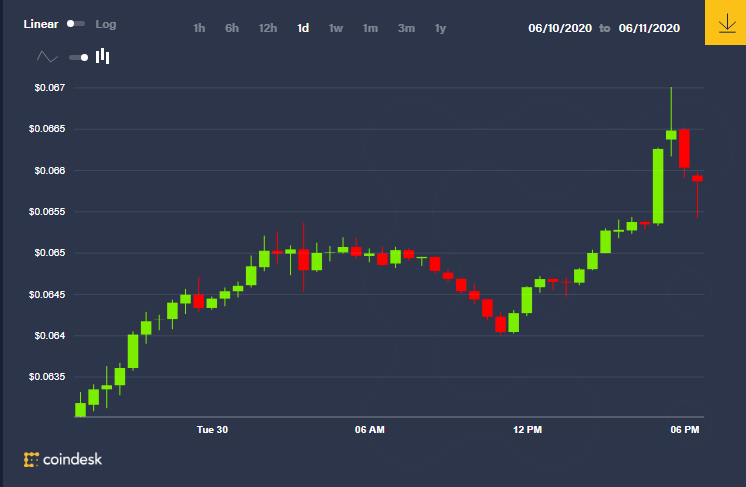This screenshot has height=487, width=746.
Task: Click the $0.065 price axis label
Action: tap(50, 253)
